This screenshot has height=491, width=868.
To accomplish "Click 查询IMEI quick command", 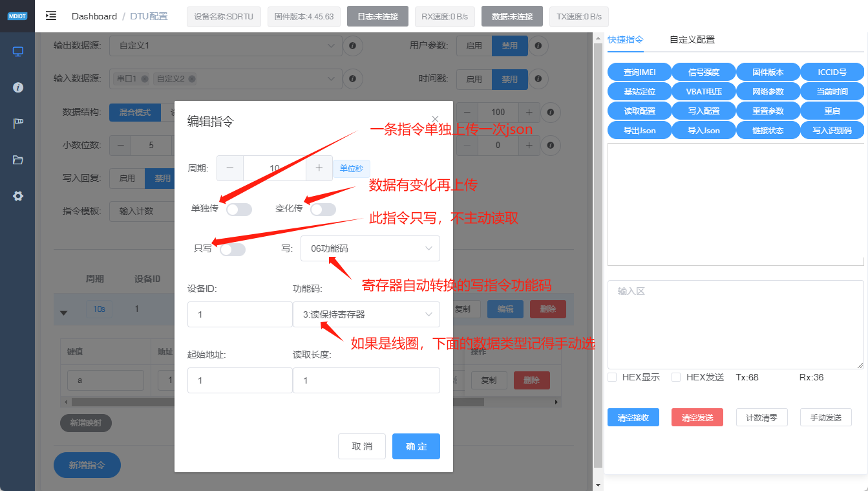I will coord(639,72).
